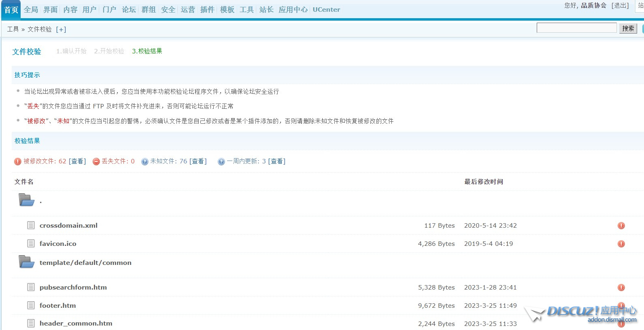
Task: Click the 最后修改时间 column header
Action: pos(484,182)
